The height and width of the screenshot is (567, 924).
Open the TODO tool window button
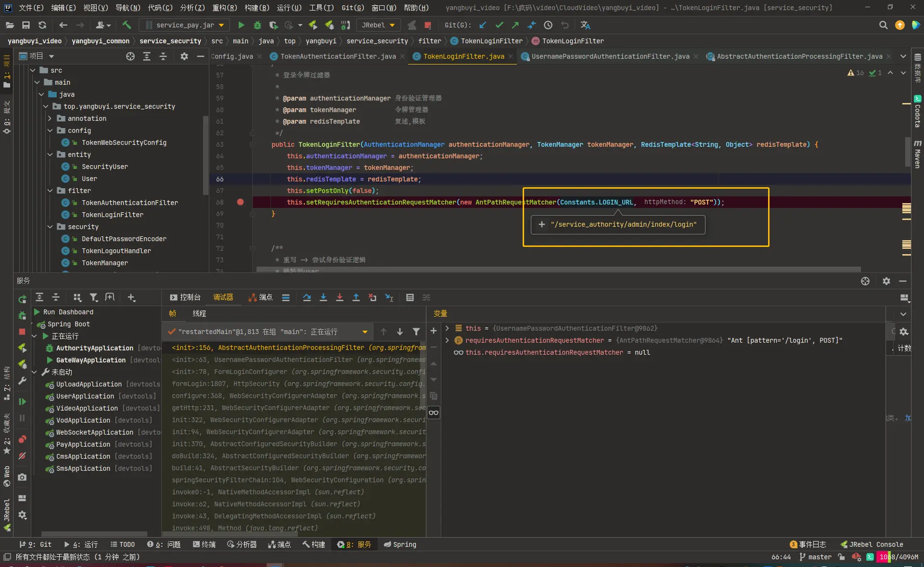point(123,544)
